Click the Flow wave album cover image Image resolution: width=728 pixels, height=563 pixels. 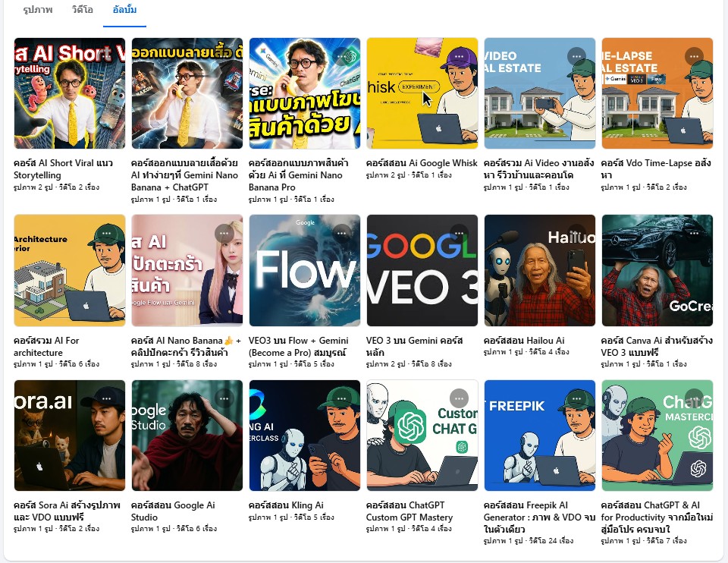(305, 270)
